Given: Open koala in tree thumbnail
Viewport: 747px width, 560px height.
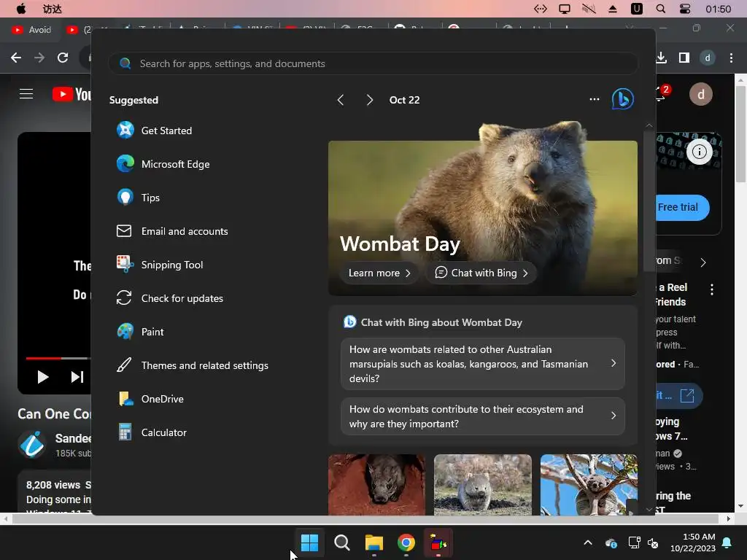Looking at the screenshot, I should pyautogui.click(x=589, y=484).
